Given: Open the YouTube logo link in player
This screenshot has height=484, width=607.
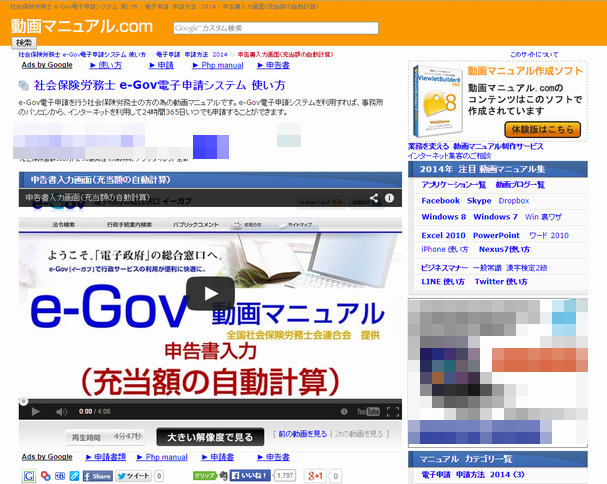Looking at the screenshot, I should point(368,412).
